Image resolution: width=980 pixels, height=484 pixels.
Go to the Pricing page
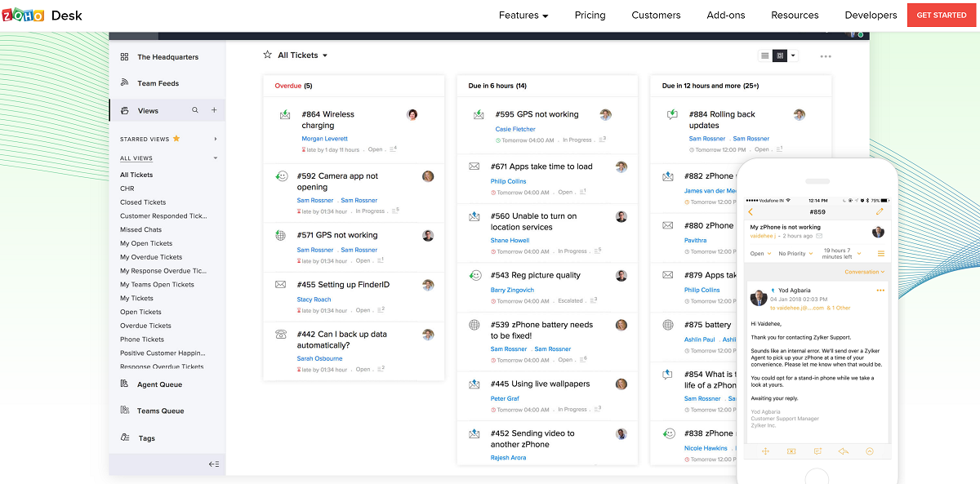[x=590, y=16]
